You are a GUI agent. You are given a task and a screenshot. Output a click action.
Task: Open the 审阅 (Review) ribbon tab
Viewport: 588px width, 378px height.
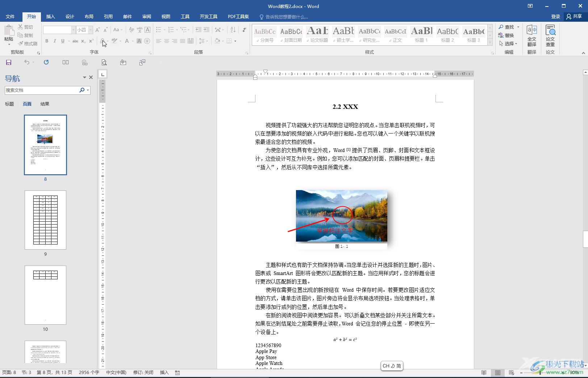click(147, 16)
